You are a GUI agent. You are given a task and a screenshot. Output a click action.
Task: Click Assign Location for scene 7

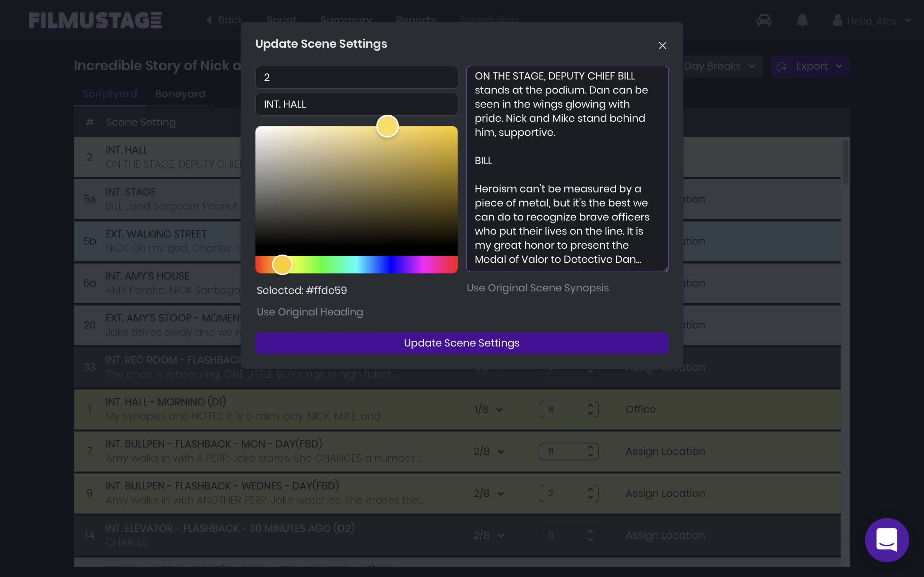click(x=665, y=451)
